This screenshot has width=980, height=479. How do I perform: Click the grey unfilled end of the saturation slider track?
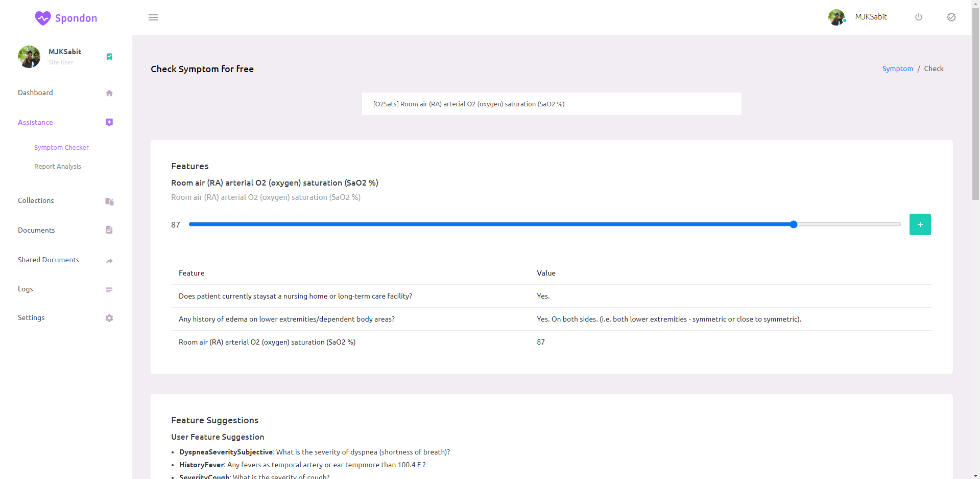tap(849, 224)
